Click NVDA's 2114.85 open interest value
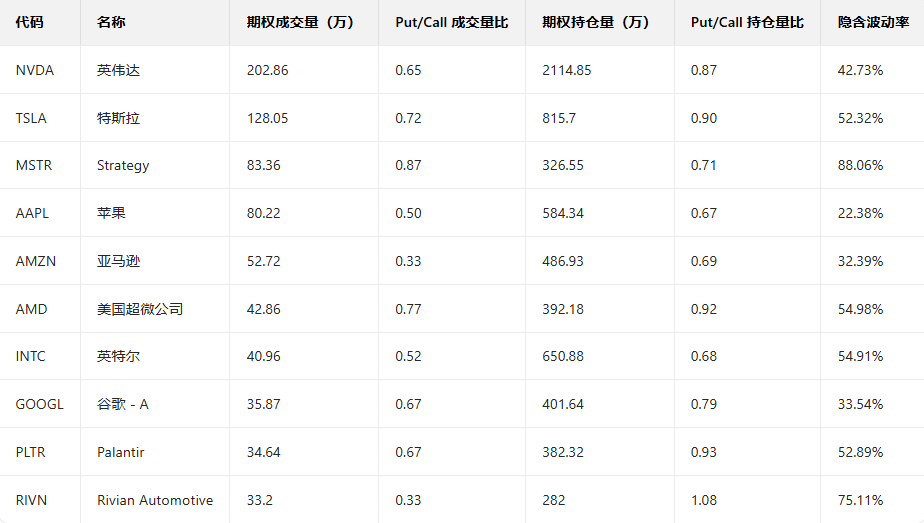 566,70
